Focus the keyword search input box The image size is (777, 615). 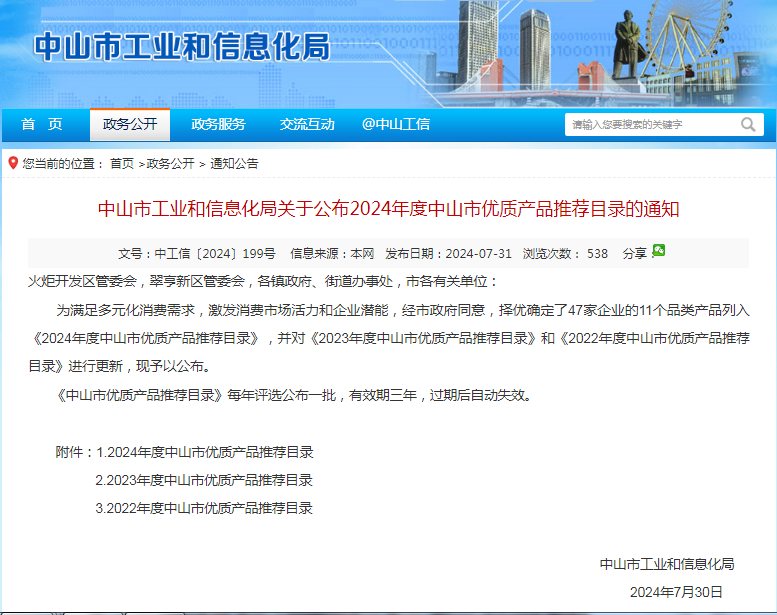[650, 125]
